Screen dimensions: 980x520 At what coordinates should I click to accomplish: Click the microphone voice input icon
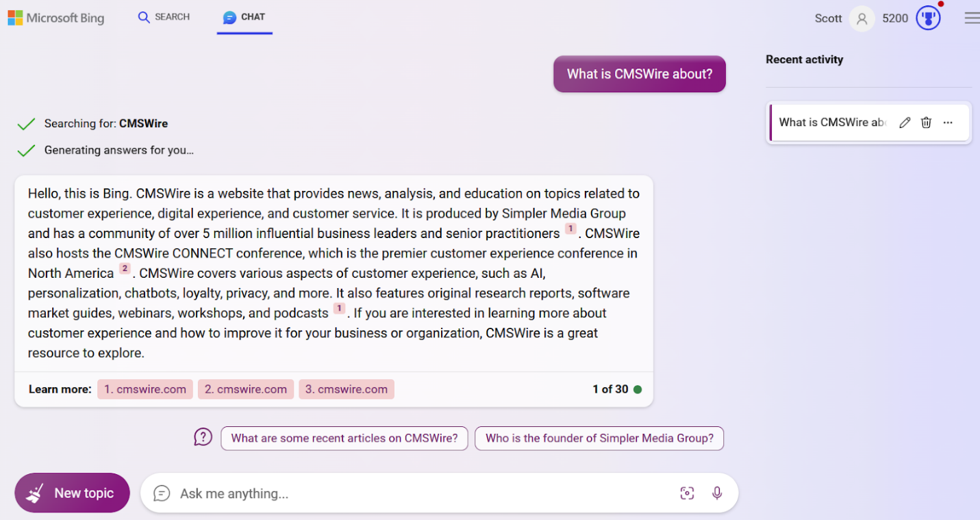pyautogui.click(x=717, y=493)
